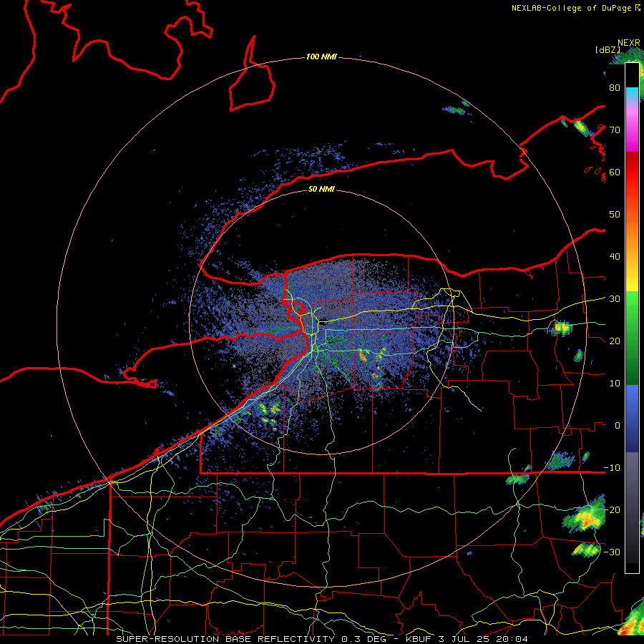Click the 100 NMI range ring label

[x=321, y=57]
